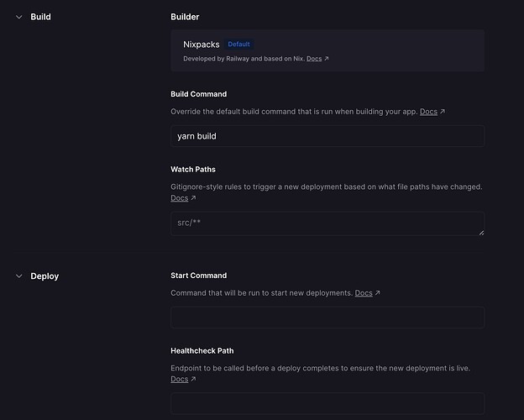Click external arrow icon after Start Command Docs
This screenshot has height=420, width=524.
(x=377, y=293)
